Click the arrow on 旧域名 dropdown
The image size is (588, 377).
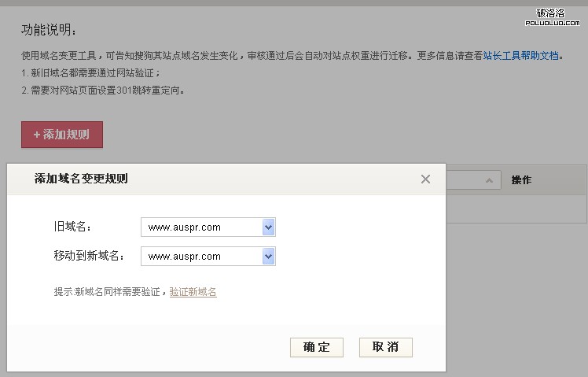pos(268,227)
